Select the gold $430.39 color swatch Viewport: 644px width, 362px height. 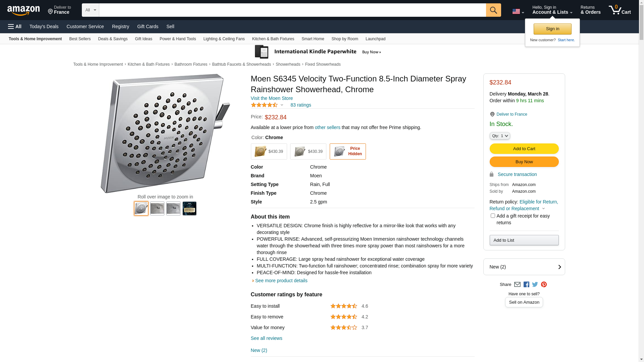269,152
